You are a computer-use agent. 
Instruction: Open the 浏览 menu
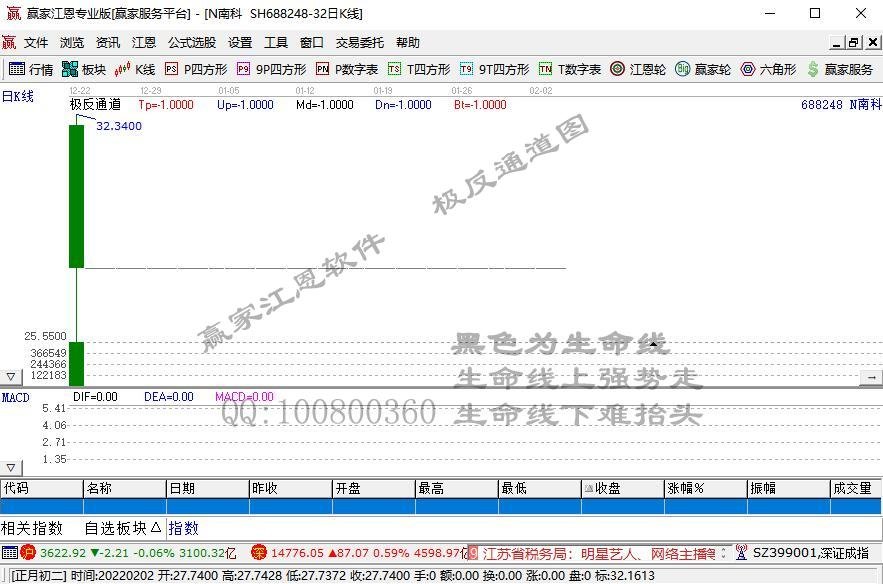[x=72, y=42]
